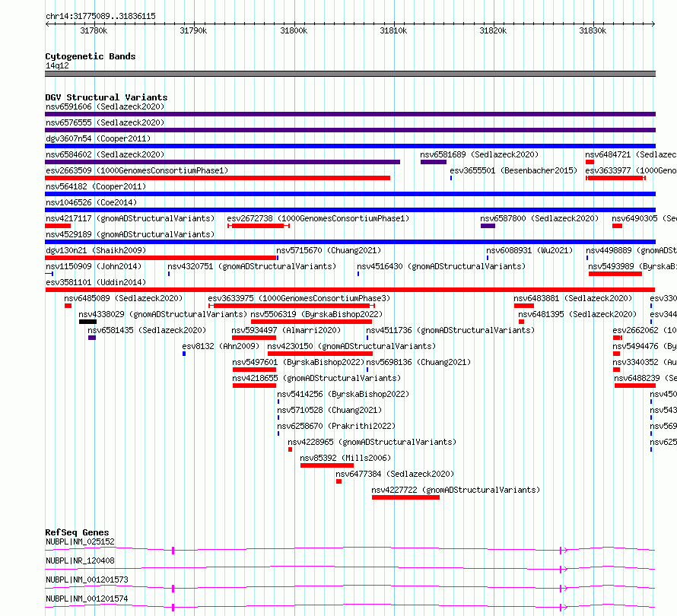Open nsv5710528 (Chuang2021) label
This screenshot has width=677, height=616.
[329, 410]
